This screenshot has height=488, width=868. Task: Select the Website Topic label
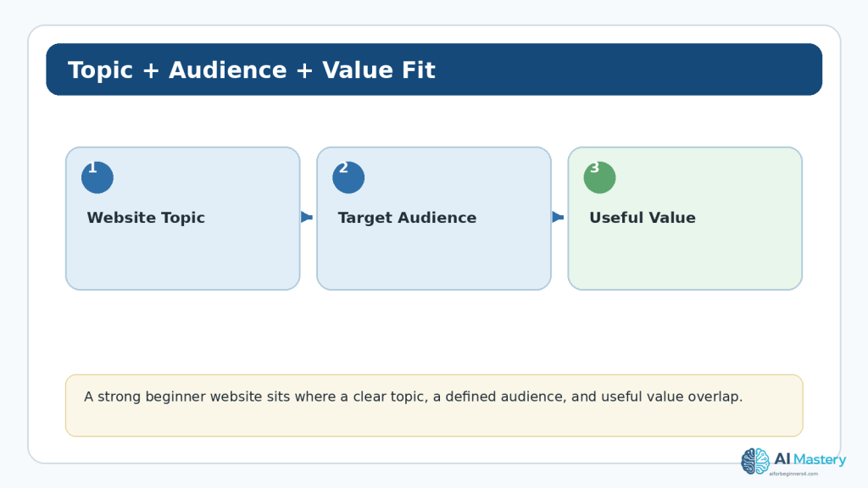click(146, 218)
